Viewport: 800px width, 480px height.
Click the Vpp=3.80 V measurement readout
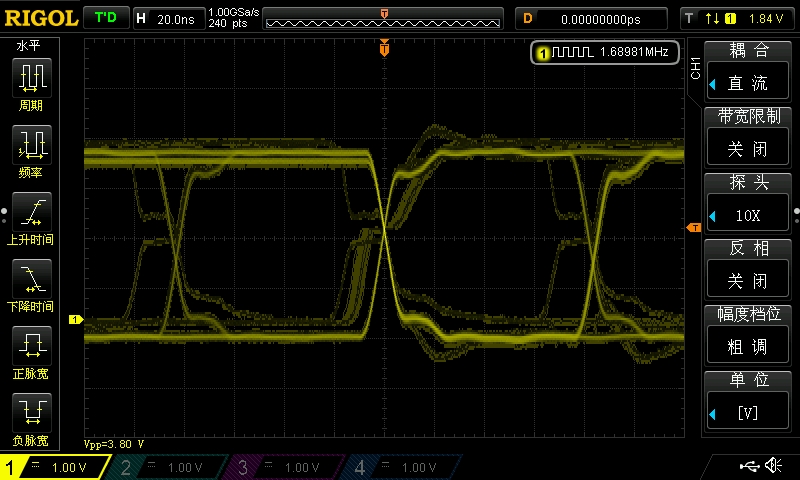pos(114,444)
